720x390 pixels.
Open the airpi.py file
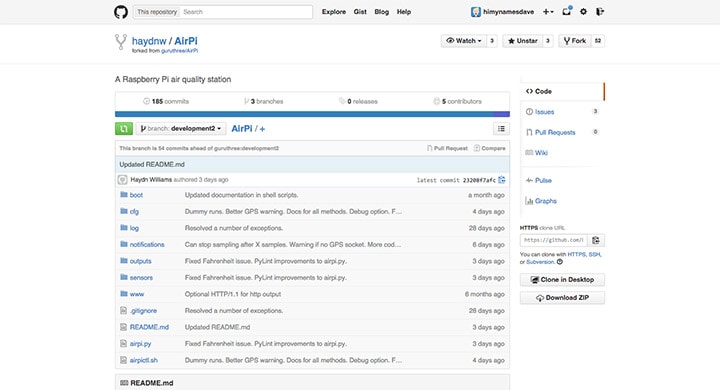(141, 344)
